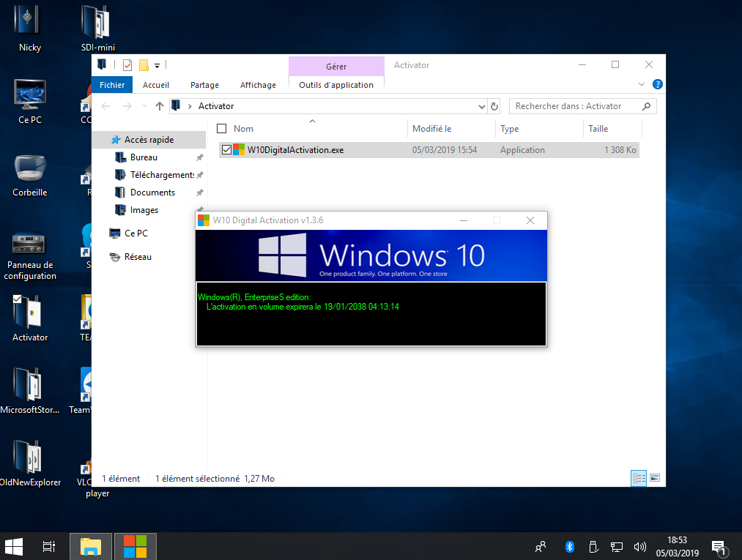Screen dimensions: 742x560
Task: Open the recent locations dropdown arrow
Action: [144, 106]
